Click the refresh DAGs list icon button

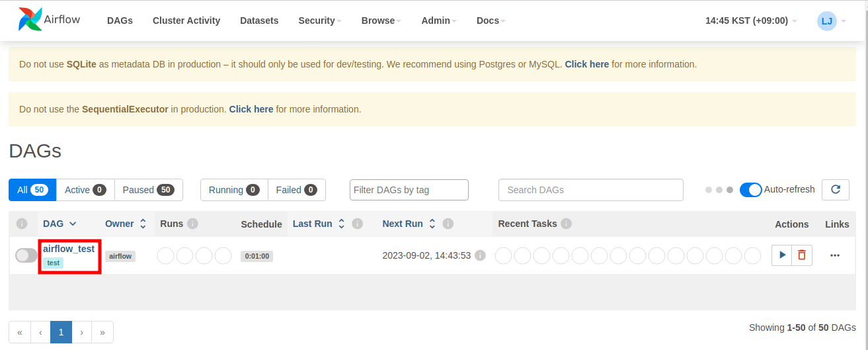click(x=836, y=189)
